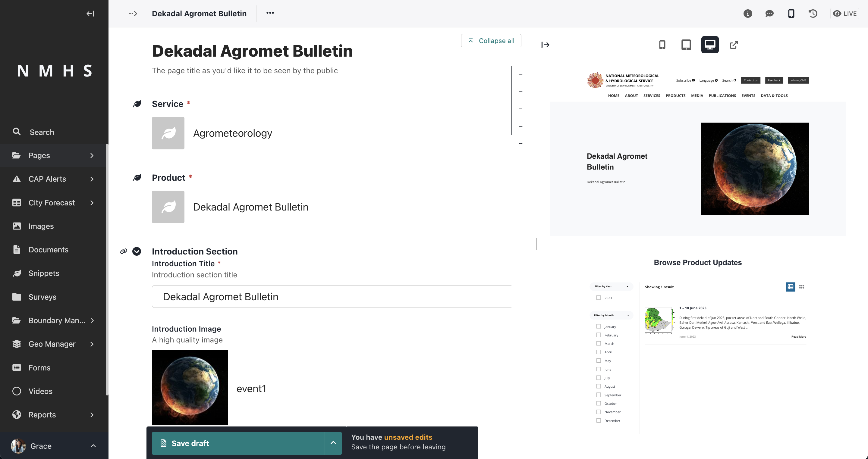Click the info icon in top bar
868x459 pixels.
tap(747, 14)
